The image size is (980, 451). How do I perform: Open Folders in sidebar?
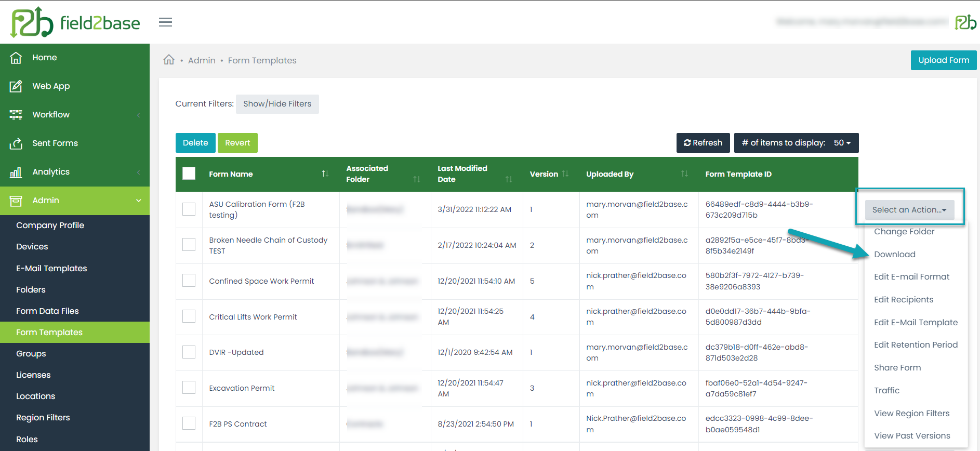(x=31, y=289)
